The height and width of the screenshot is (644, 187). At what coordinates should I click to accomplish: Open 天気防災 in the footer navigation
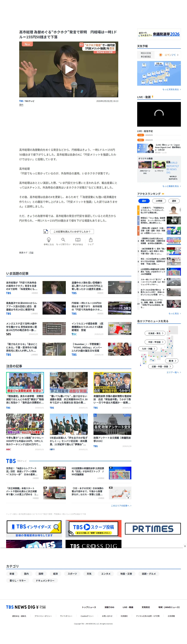pyautogui.click(x=146, y=607)
